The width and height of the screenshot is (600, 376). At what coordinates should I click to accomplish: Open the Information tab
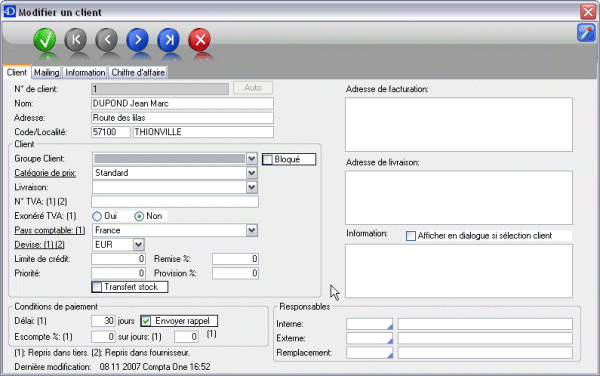[85, 73]
